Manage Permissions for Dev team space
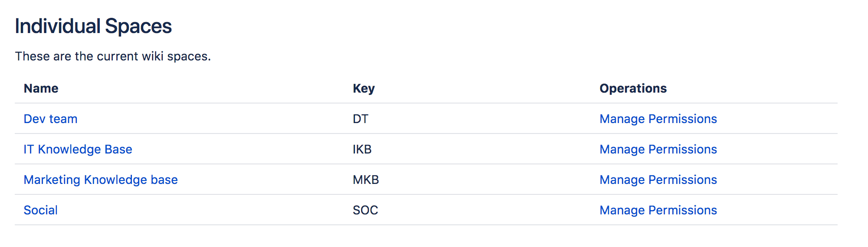This screenshot has width=868, height=247. 658,119
